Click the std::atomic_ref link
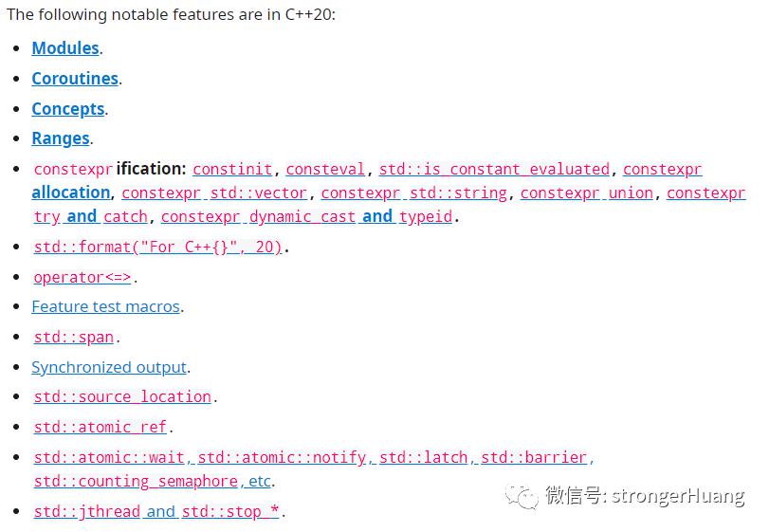This screenshot has width=769, height=532. point(101,427)
